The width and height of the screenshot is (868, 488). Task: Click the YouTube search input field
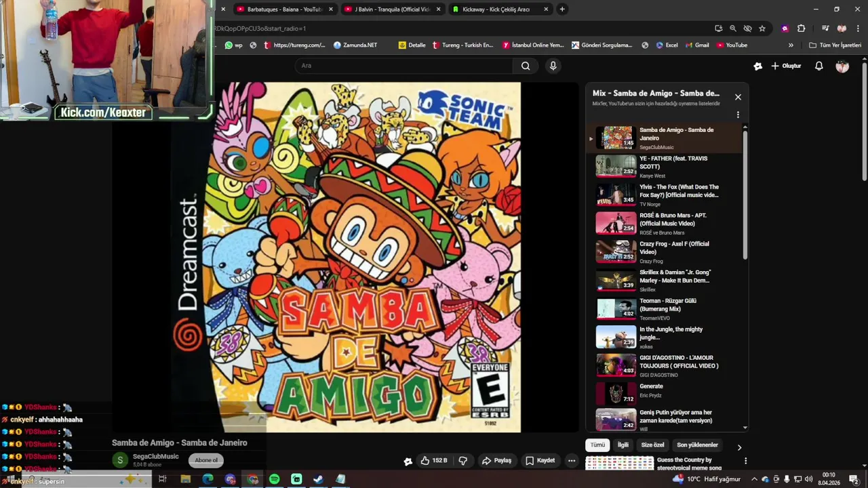(403, 66)
